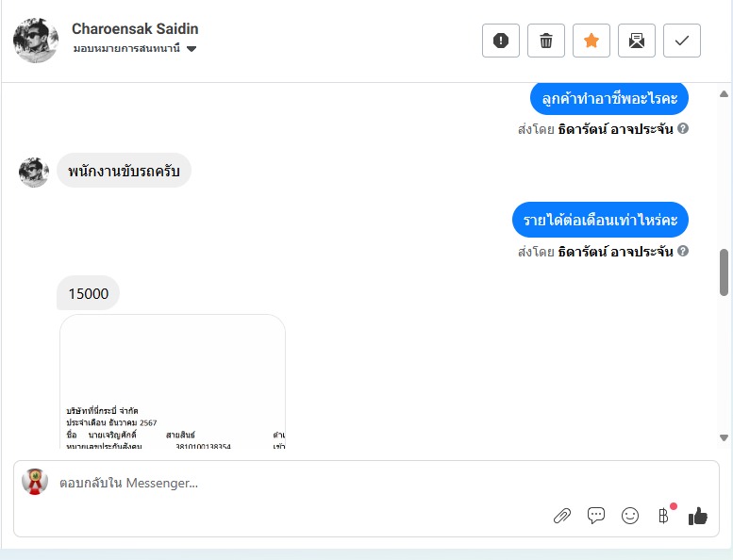Click the scroll down arrow in chat

pyautogui.click(x=725, y=437)
